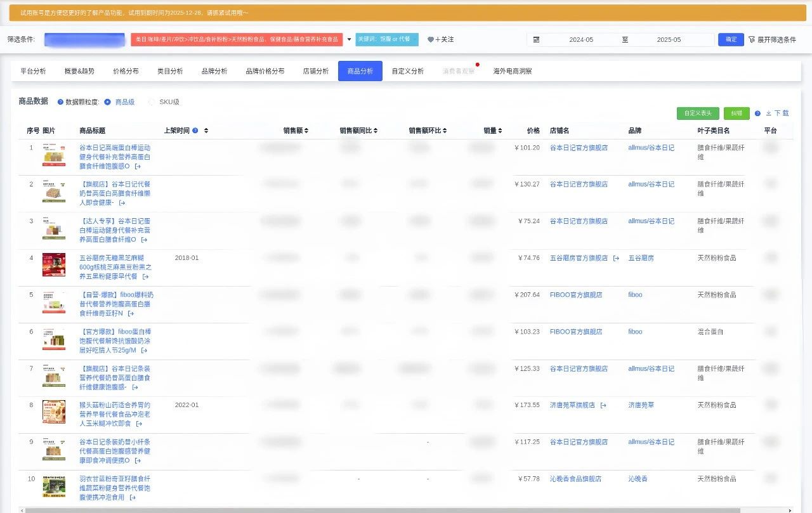This screenshot has height=513, width=812.
Task: Open external link icon for 【自营-爆款】fiboo爆料奶昔 product
Action: 131,313
